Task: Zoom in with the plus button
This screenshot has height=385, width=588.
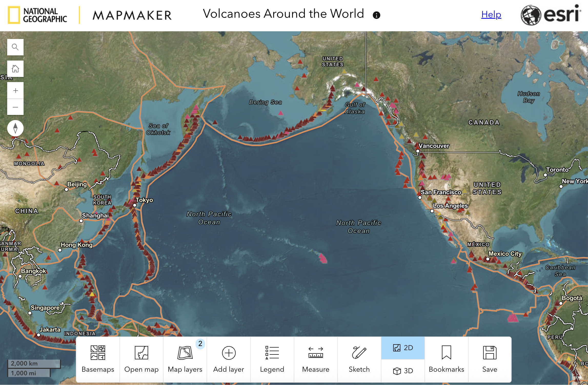Action: point(15,91)
